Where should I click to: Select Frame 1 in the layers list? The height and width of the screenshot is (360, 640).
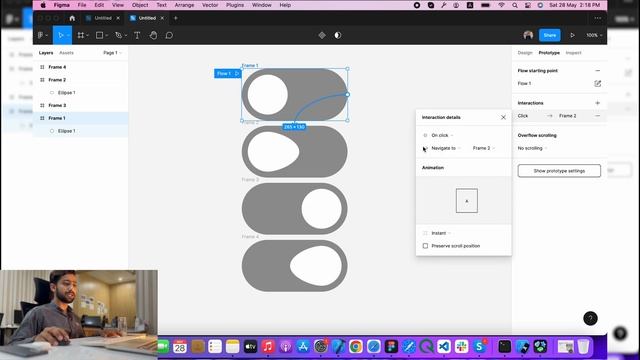pyautogui.click(x=80, y=118)
